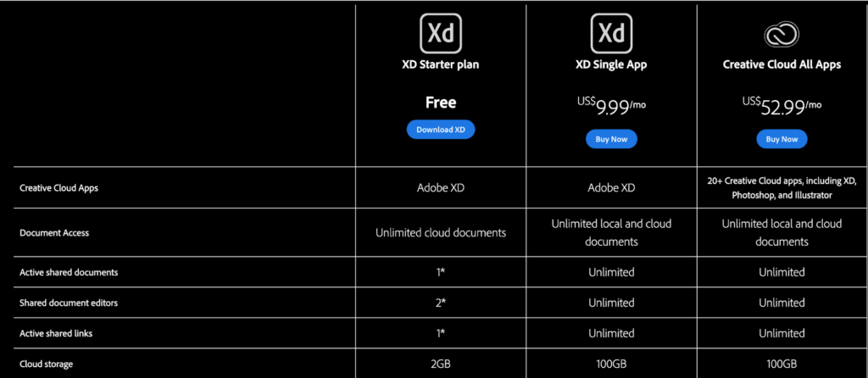Select the XD Starter plan title
Image resolution: width=868 pixels, height=378 pixels.
tap(441, 64)
